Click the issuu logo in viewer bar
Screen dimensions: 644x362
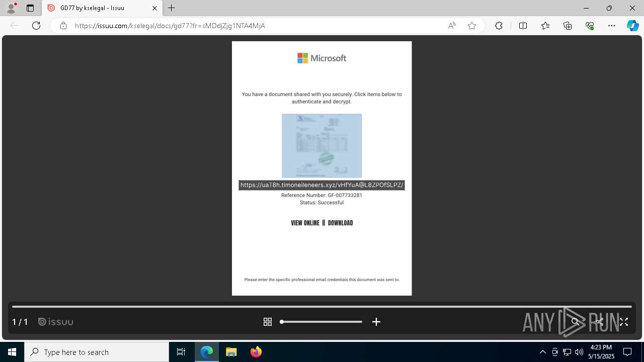click(56, 322)
